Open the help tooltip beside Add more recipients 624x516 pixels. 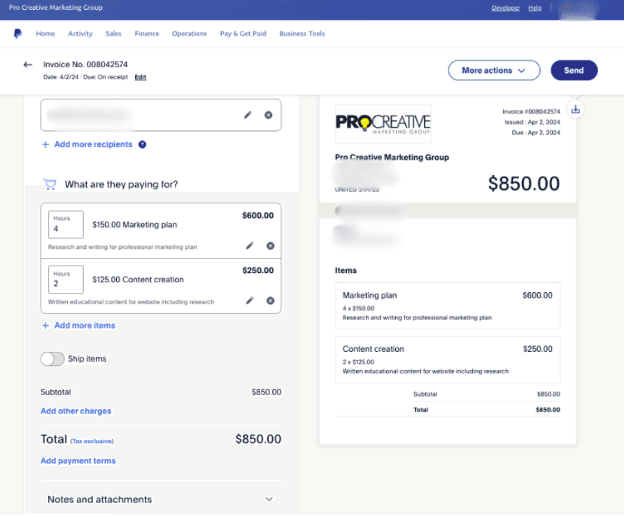pyautogui.click(x=142, y=144)
